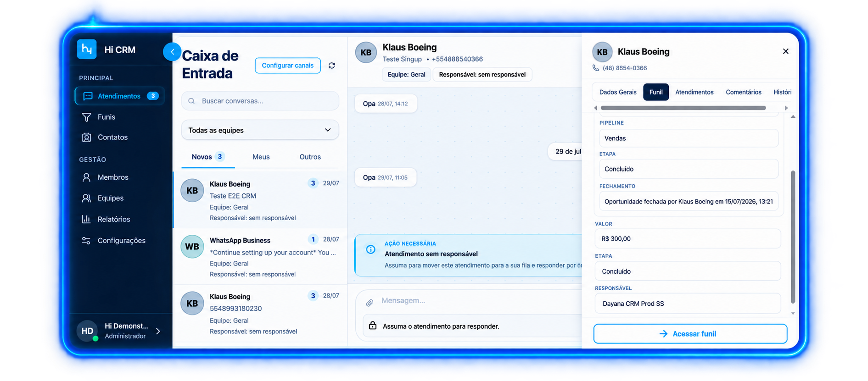Select the Funil tab

tap(656, 92)
